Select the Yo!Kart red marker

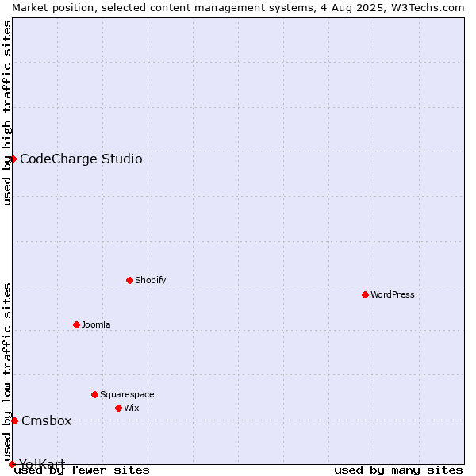click(12, 464)
